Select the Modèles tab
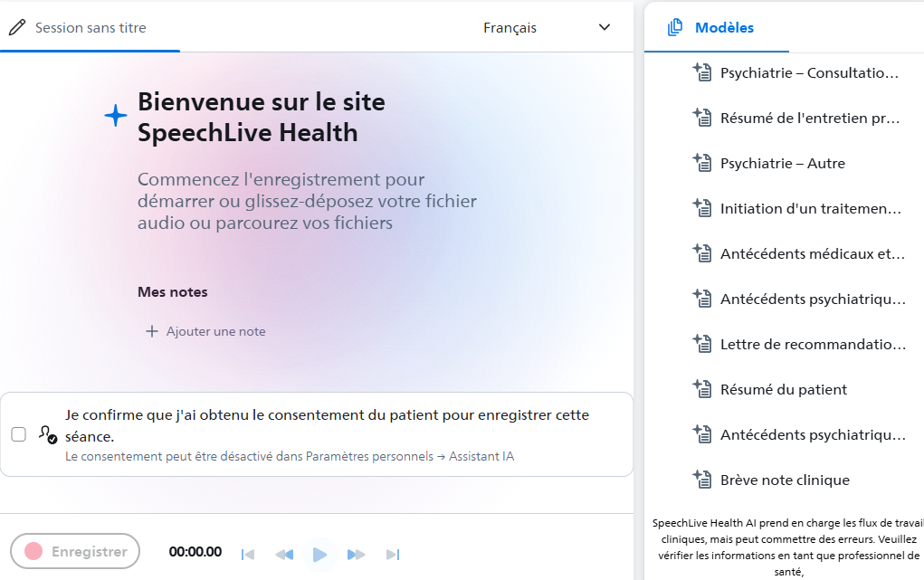 point(717,28)
